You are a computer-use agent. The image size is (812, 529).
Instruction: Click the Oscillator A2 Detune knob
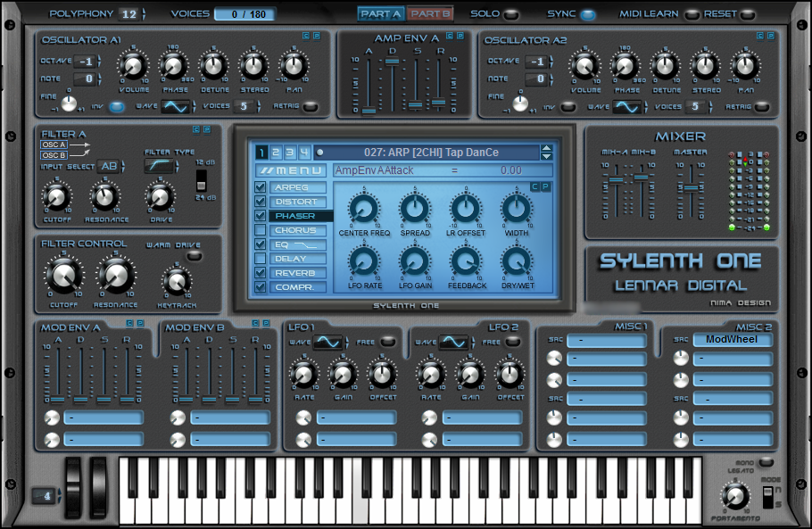(666, 66)
